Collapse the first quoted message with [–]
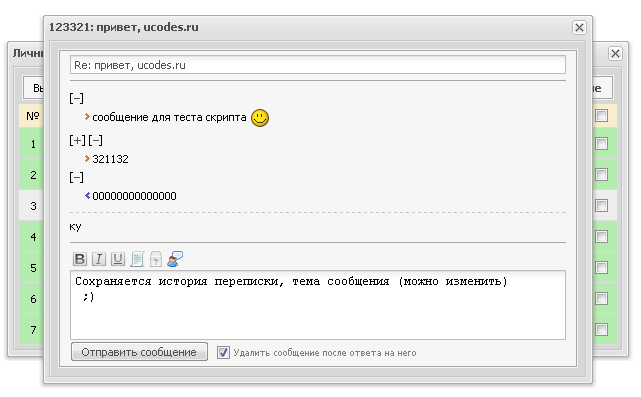The width and height of the screenshot is (641, 397). 76,99
